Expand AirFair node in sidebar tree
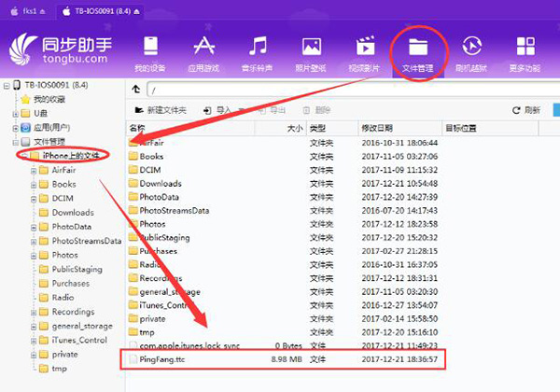This screenshot has width=560, height=392. coord(34,171)
